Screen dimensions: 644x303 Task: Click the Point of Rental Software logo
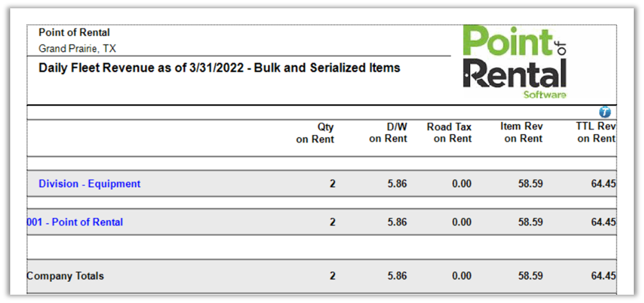click(x=515, y=62)
